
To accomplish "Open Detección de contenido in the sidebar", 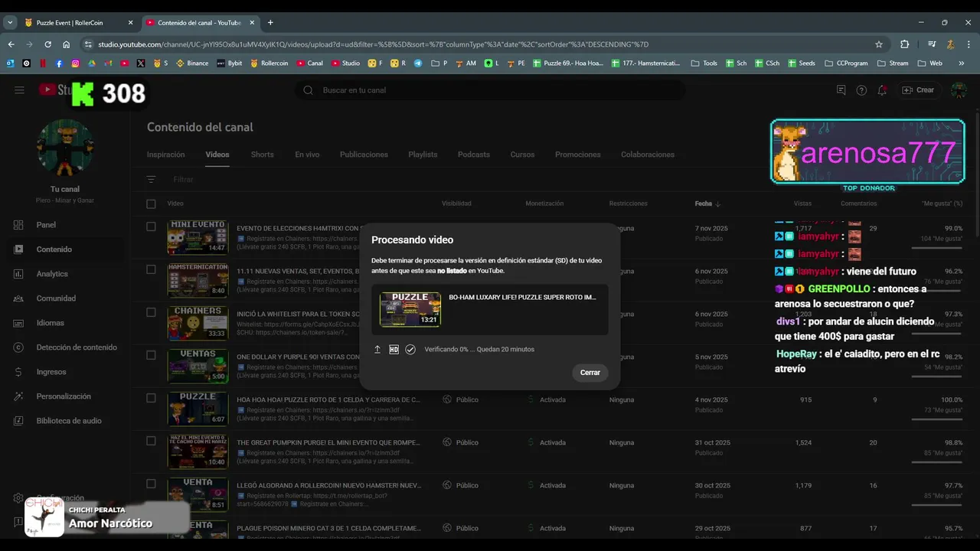I will tap(65, 347).
